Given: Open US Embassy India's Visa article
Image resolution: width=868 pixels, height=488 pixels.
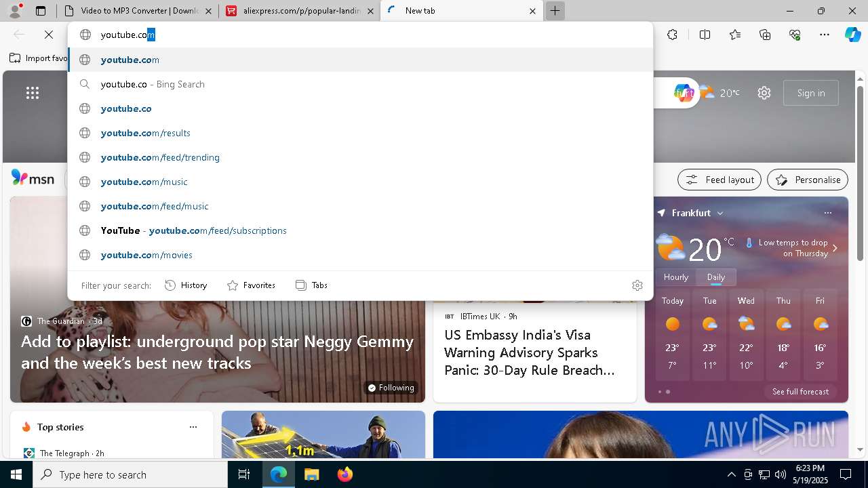Looking at the screenshot, I should tap(530, 352).
